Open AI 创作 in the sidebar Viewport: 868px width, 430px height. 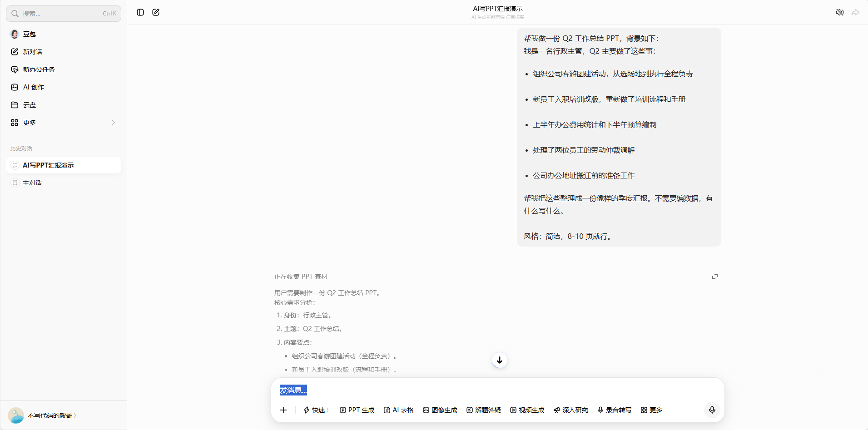coord(64,87)
